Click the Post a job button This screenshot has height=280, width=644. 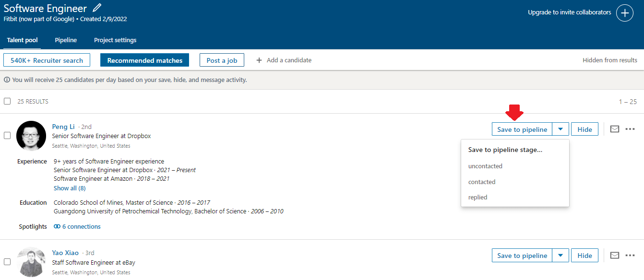(222, 60)
